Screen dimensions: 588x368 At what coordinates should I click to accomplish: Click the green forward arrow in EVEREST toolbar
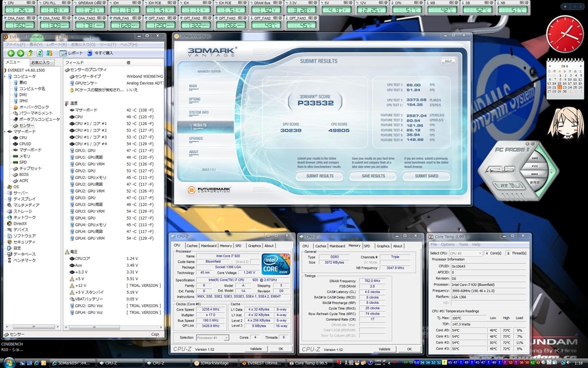click(20, 53)
